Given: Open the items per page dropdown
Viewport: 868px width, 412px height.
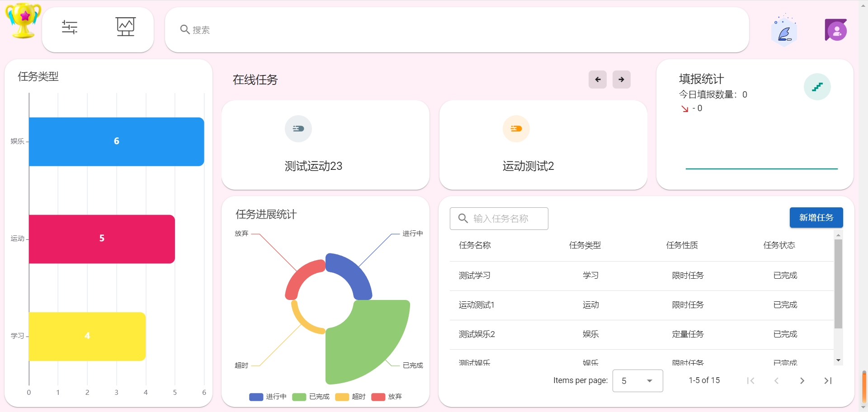Looking at the screenshot, I should [637, 381].
